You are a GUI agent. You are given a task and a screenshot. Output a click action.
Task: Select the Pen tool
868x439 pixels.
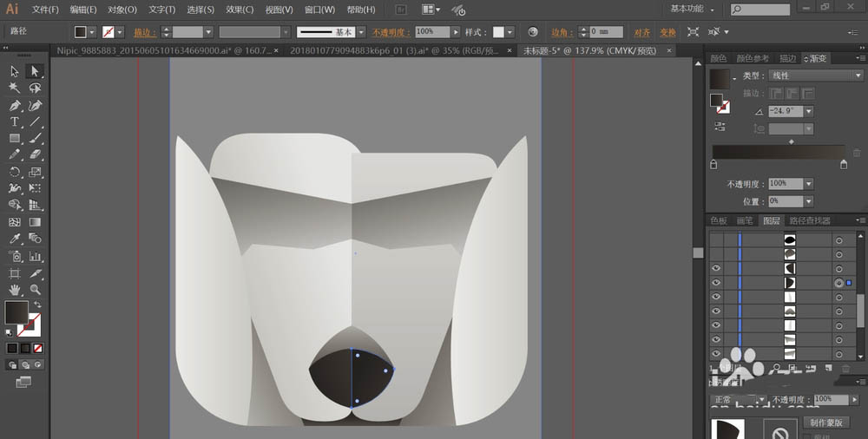click(15, 105)
